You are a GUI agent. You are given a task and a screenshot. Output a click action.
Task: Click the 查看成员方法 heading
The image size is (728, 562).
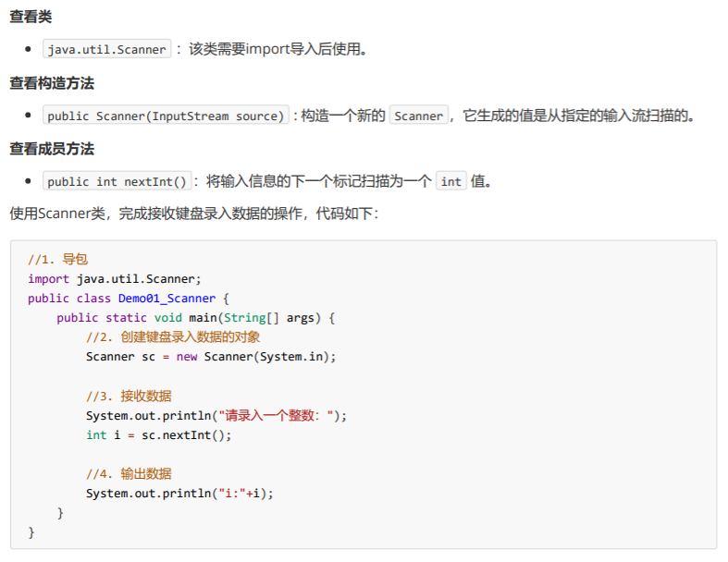52,149
